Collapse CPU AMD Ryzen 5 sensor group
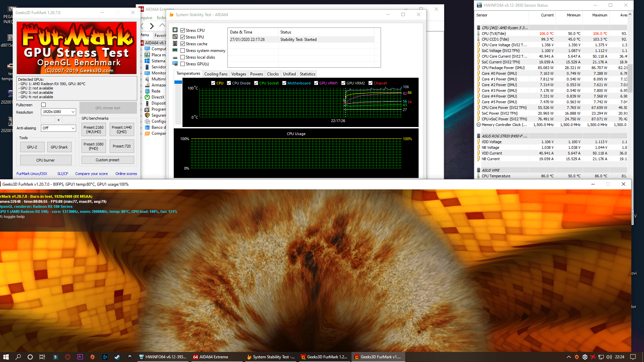This screenshot has height=362, width=644. click(479, 28)
